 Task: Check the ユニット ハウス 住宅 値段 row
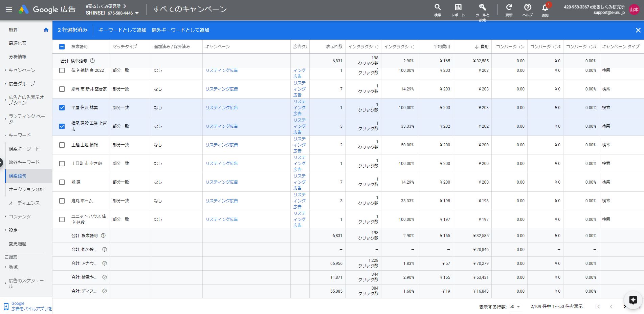coord(62,219)
